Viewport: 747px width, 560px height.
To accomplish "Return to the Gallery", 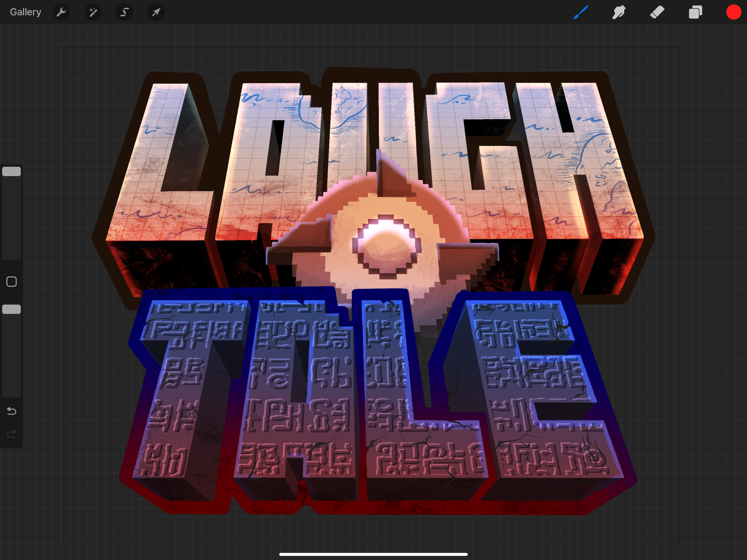I will point(26,12).
